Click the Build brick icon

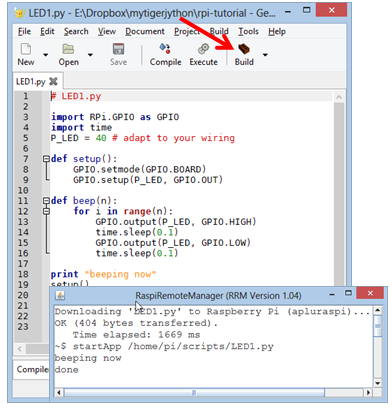244,49
